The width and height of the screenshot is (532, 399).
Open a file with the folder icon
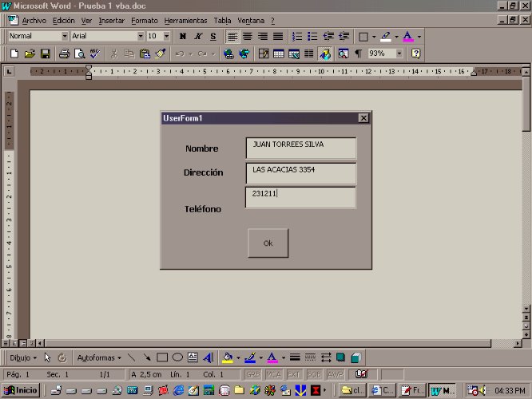pos(30,54)
